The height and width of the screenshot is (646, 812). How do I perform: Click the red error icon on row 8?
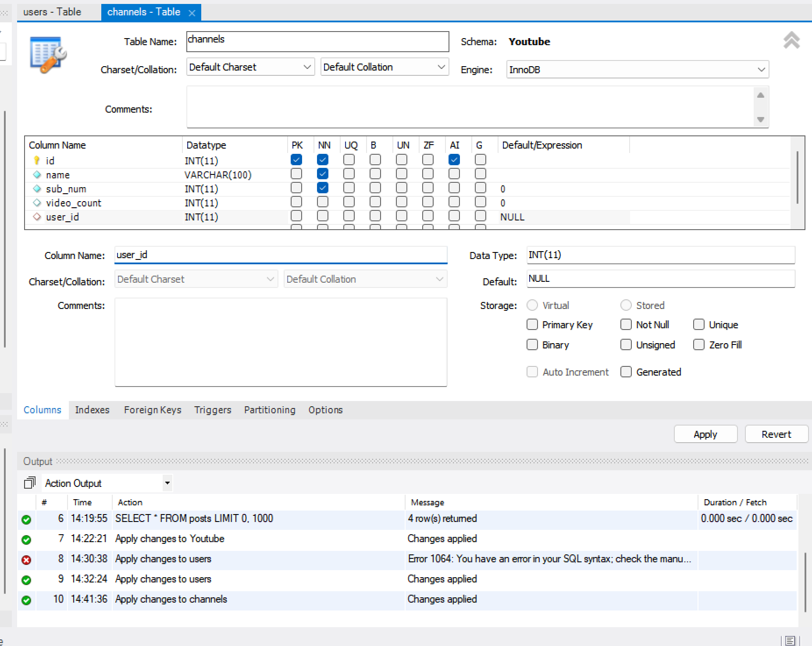pyautogui.click(x=26, y=560)
